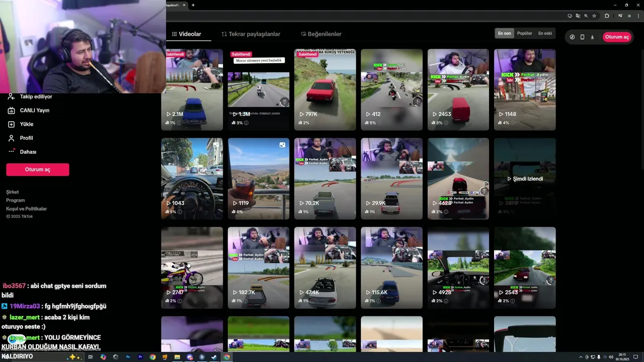This screenshot has width=644, height=362.
Task: Open the Koşul ve Politikalar link
Action: [26, 209]
